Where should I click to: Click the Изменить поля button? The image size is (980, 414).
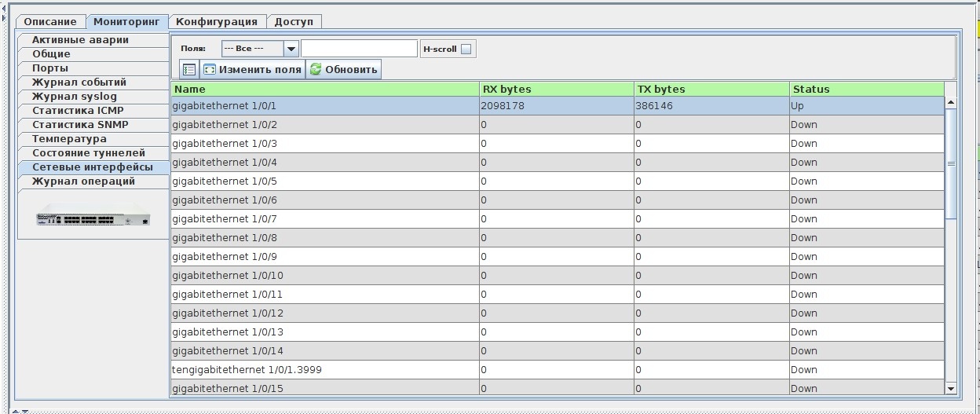(x=252, y=69)
